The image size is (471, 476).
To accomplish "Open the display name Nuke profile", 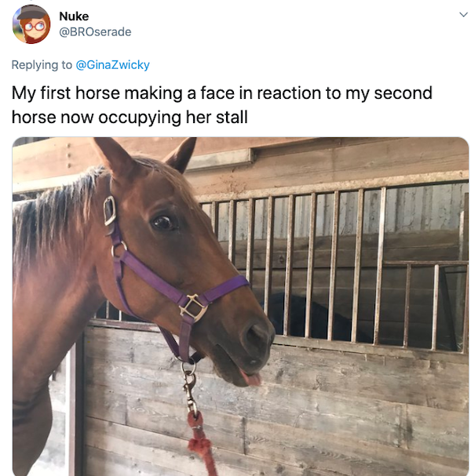I will (x=74, y=16).
